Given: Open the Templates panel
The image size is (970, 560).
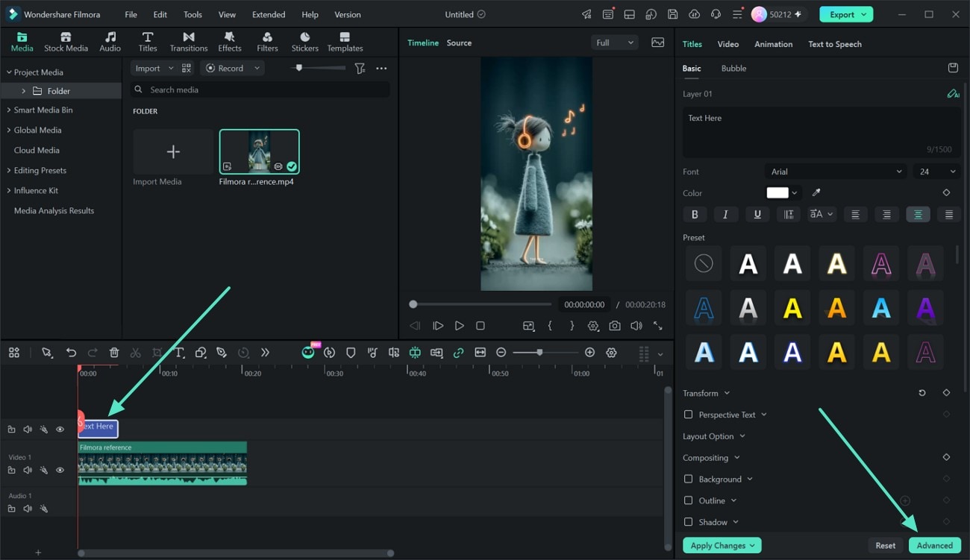Looking at the screenshot, I should [x=345, y=42].
